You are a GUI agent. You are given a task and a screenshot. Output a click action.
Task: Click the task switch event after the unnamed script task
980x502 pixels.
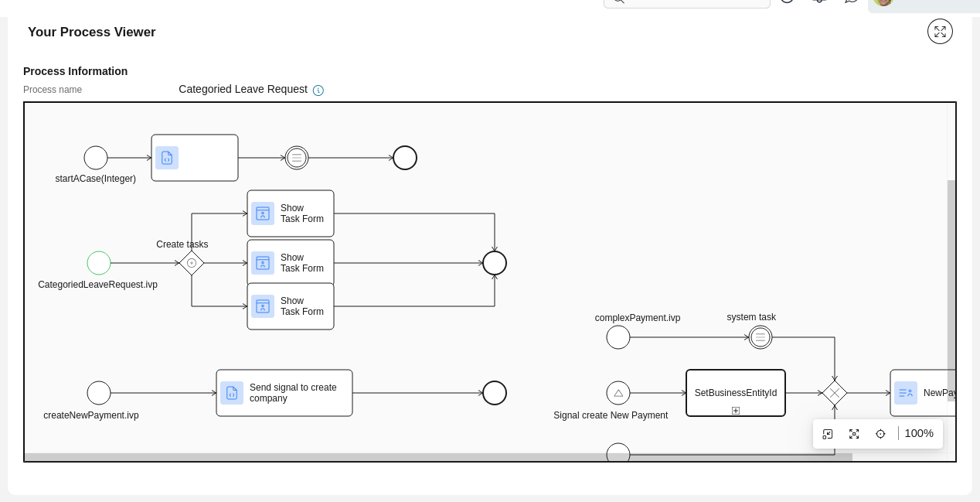[297, 158]
